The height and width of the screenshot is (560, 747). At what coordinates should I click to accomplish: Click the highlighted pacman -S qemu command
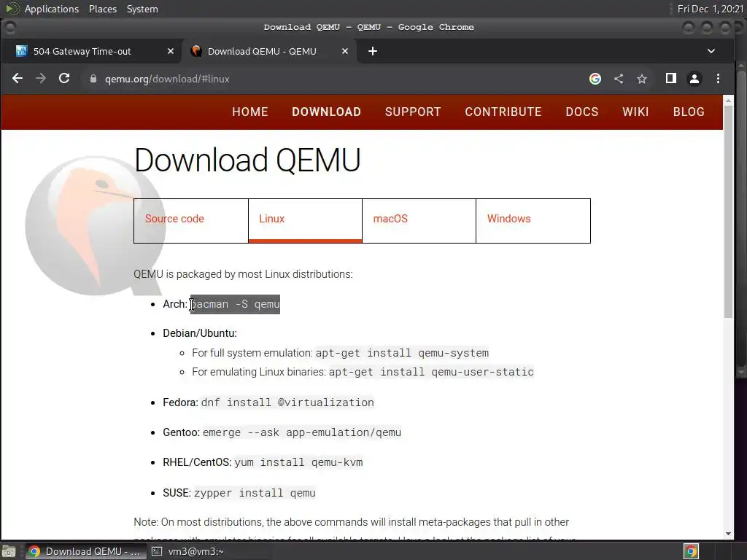(x=235, y=304)
